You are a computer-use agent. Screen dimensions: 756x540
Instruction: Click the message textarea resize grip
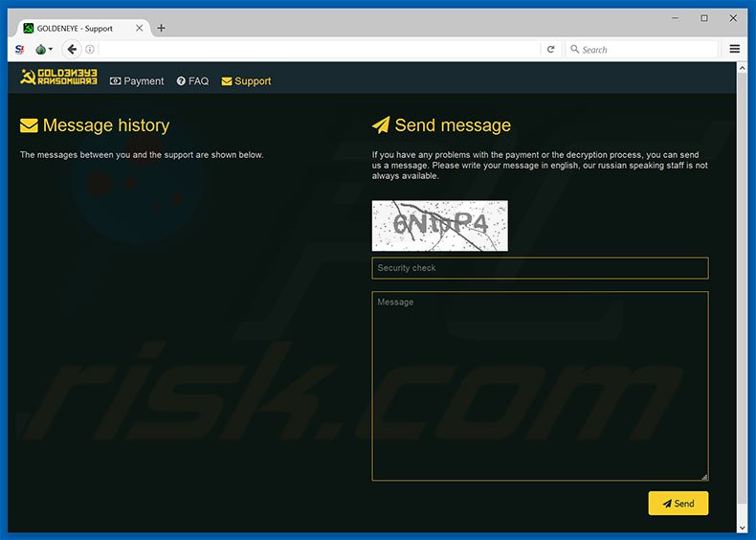click(x=704, y=477)
